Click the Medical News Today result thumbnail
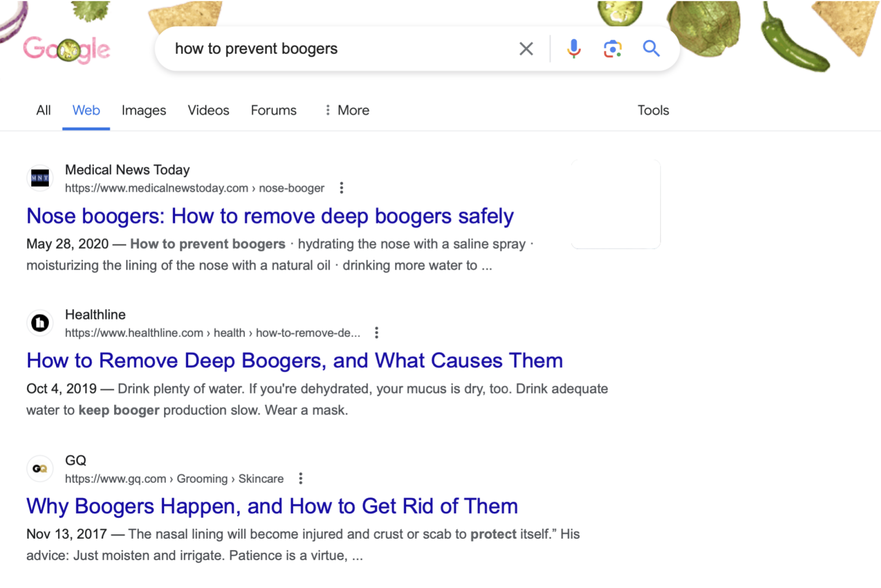 click(616, 204)
